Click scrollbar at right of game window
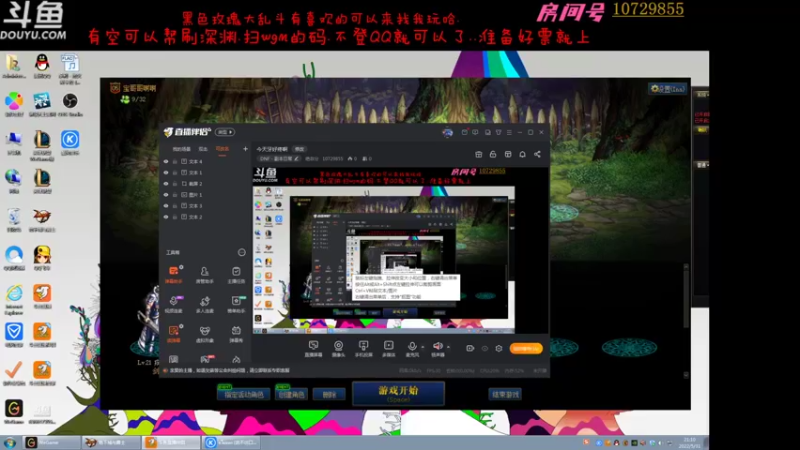The height and width of the screenshot is (450, 800). click(686, 321)
